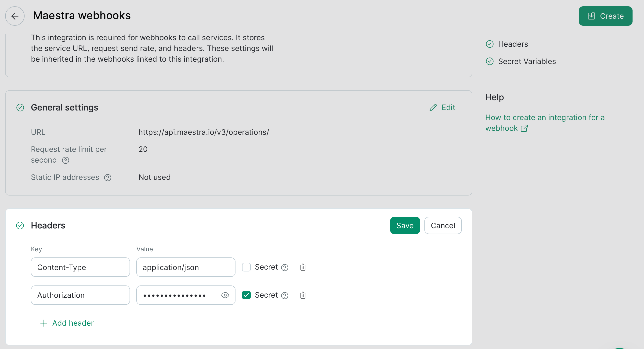Focus the application/json value field
644x349 pixels.
(186, 267)
